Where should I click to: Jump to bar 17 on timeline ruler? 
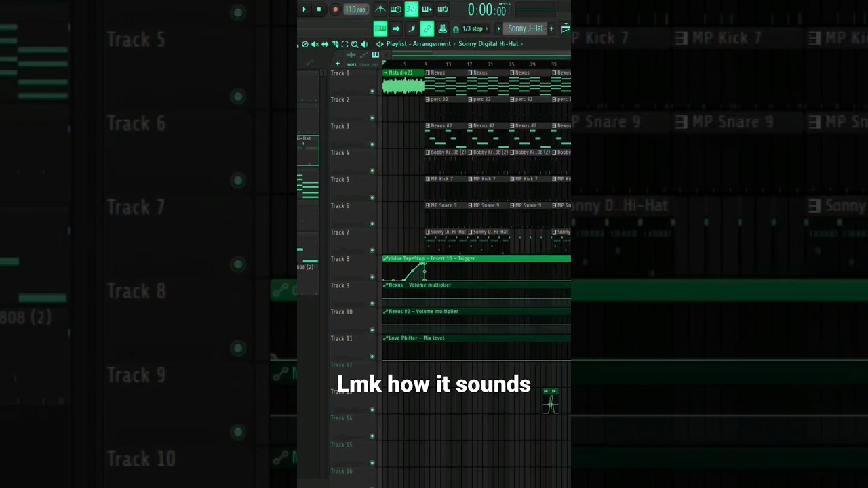tap(469, 64)
